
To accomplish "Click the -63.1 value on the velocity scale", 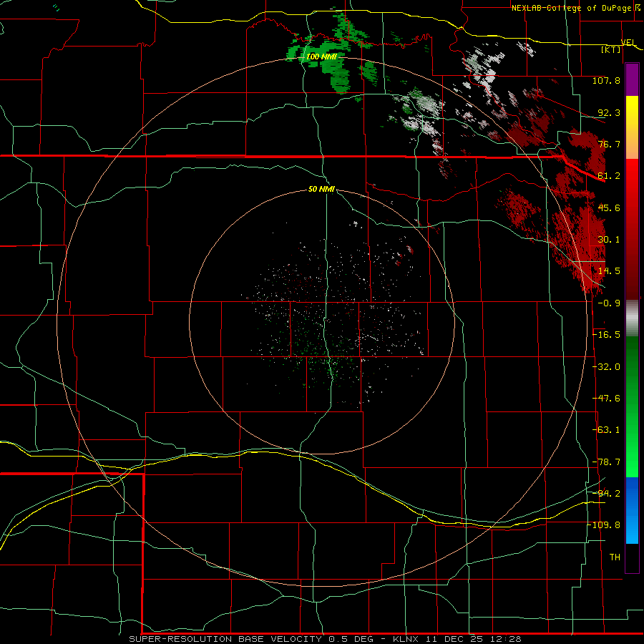I will tap(606, 430).
